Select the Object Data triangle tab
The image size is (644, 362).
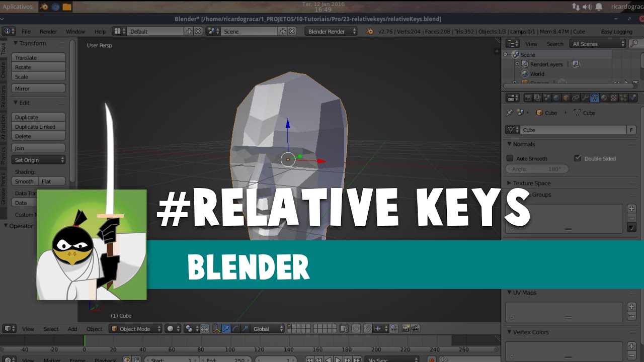595,98
